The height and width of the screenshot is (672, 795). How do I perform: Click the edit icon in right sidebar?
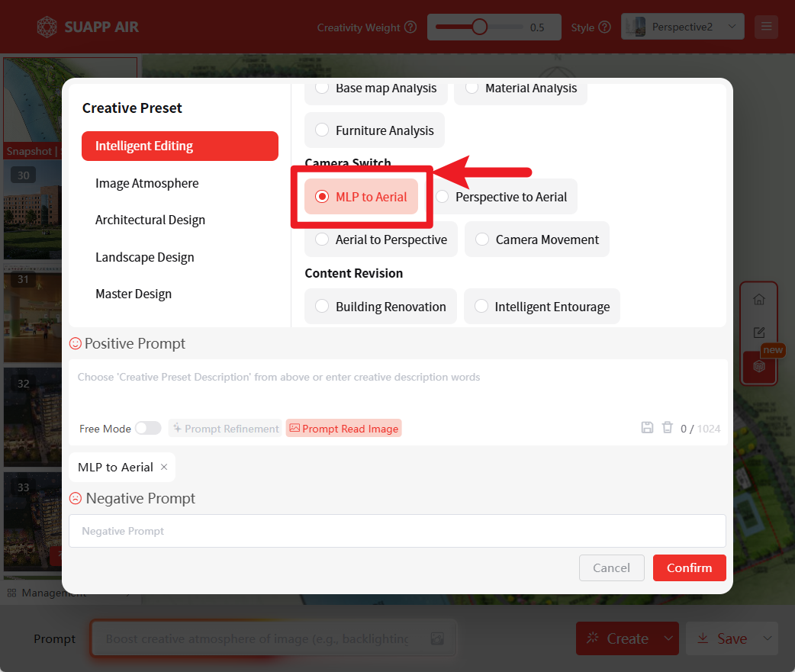758,333
